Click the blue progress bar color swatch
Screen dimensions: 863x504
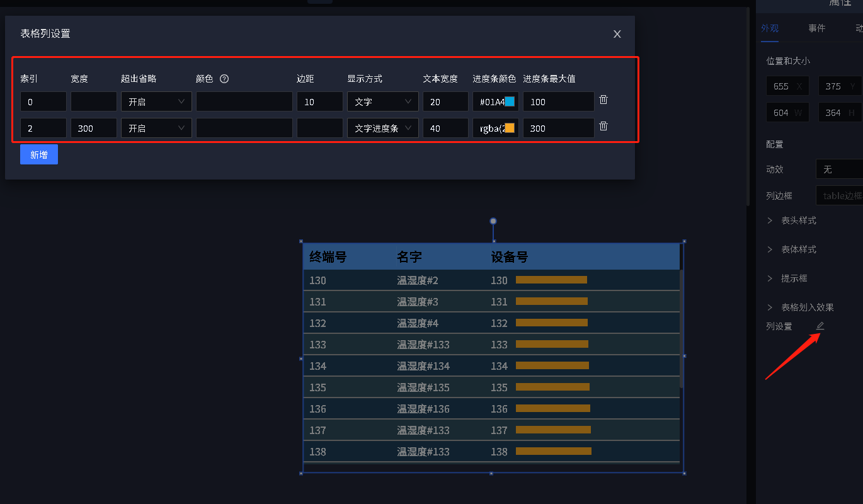tap(510, 101)
